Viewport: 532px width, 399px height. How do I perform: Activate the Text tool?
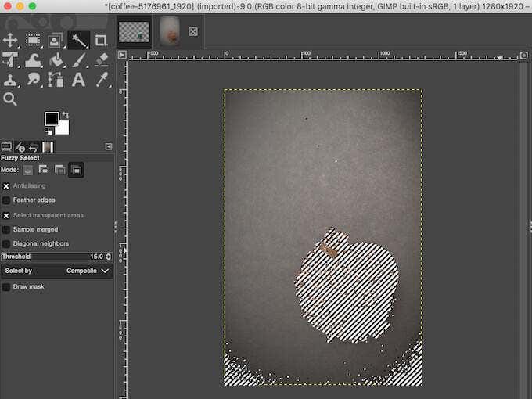coord(78,80)
